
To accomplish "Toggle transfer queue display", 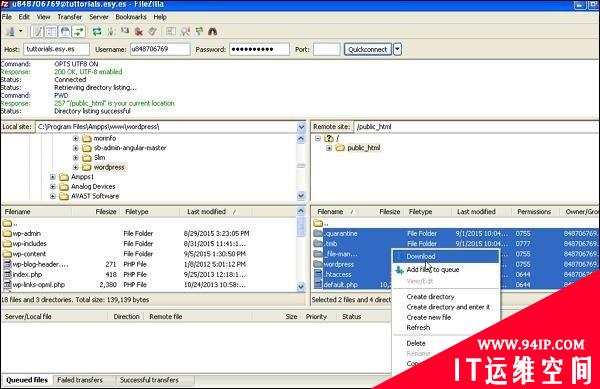I will 79,31.
